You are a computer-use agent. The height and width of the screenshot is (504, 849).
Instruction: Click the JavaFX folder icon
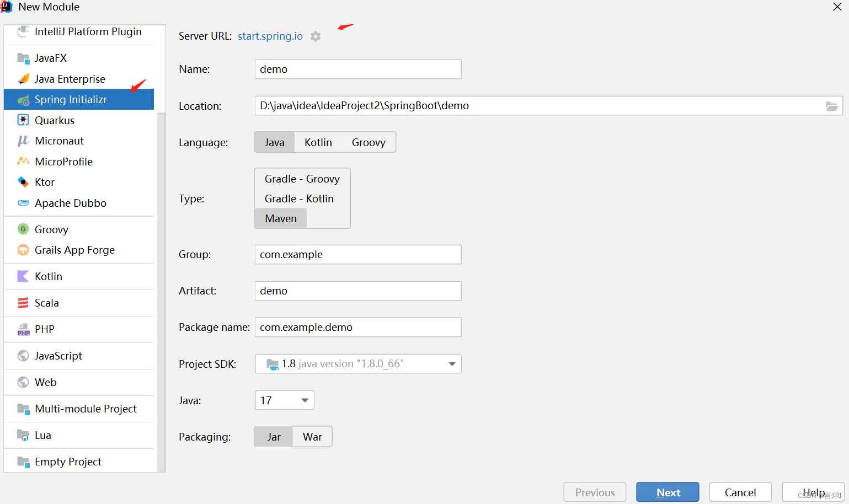point(23,58)
